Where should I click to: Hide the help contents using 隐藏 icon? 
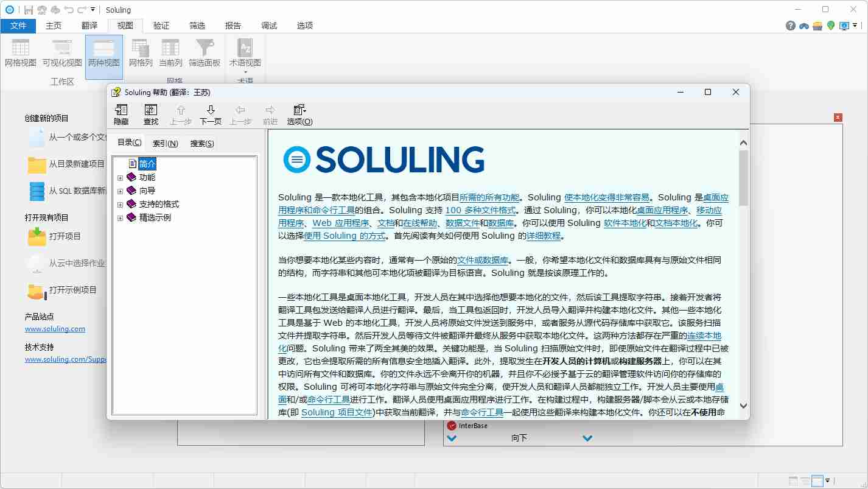coord(121,114)
